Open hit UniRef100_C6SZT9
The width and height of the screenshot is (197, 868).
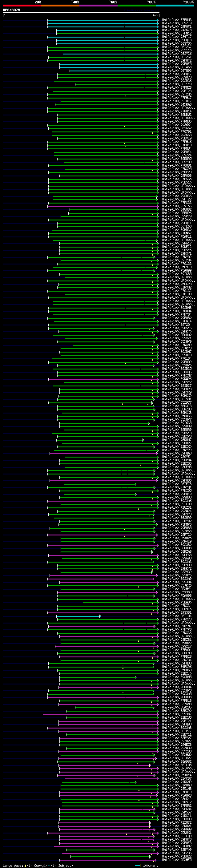pyautogui.click(x=176, y=23)
